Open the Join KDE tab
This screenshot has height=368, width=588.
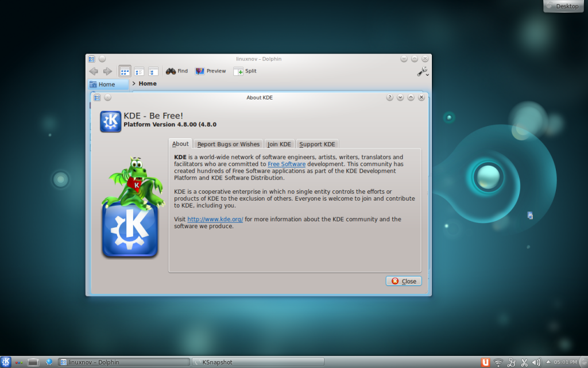click(280, 144)
